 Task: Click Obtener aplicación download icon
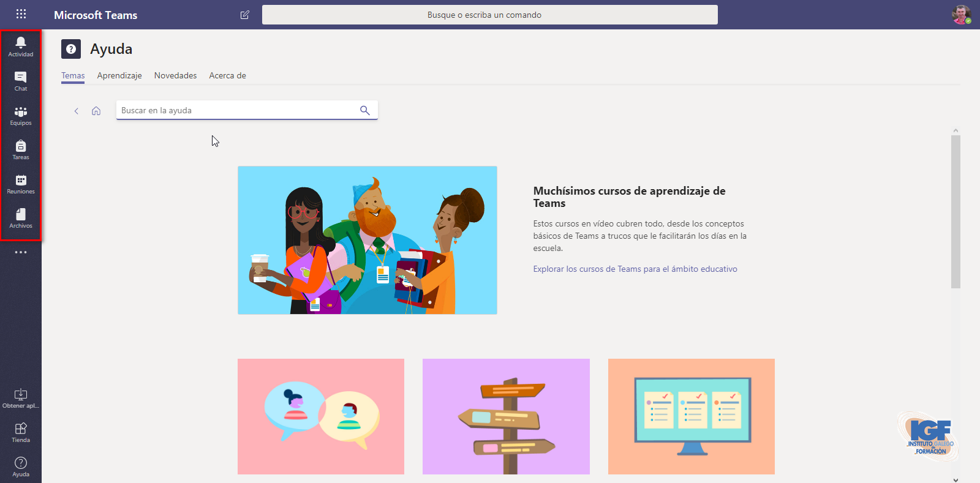point(21,397)
